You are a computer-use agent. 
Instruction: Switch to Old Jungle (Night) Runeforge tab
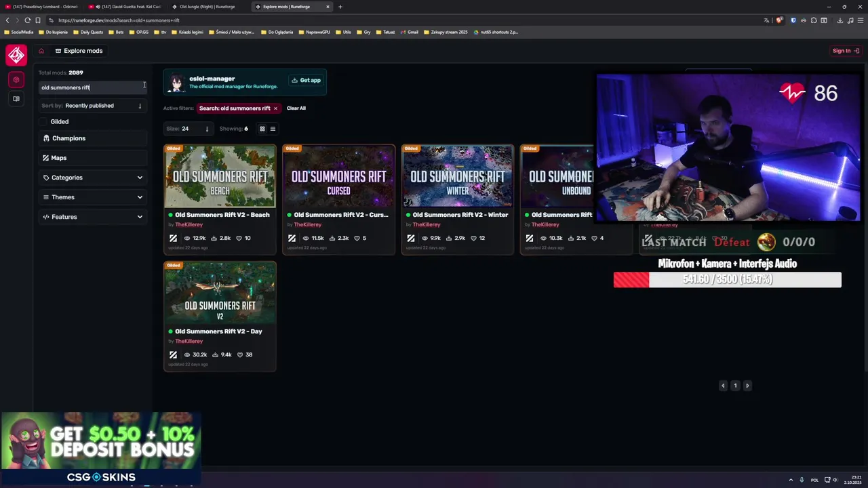[x=208, y=7]
